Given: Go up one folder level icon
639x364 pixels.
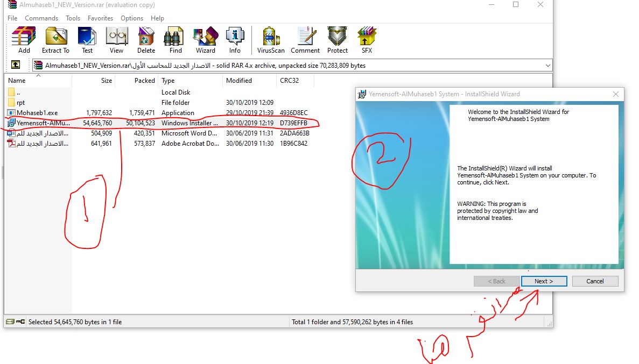Looking at the screenshot, I should pos(16,65).
